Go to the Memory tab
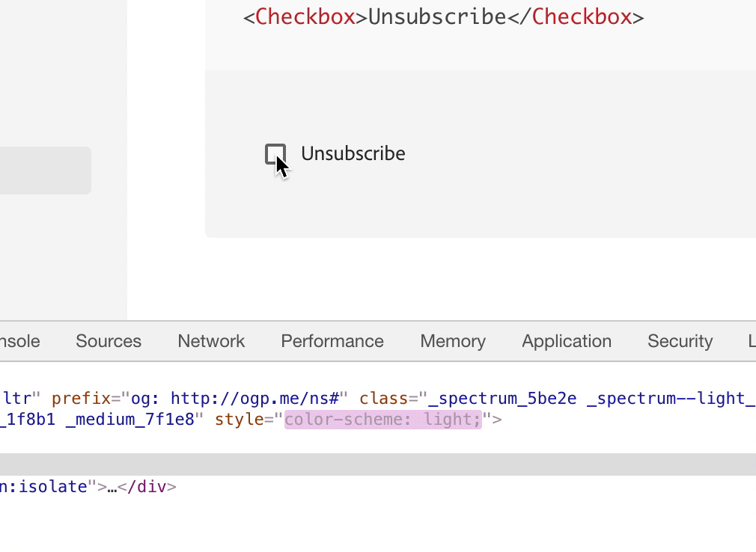 point(453,341)
